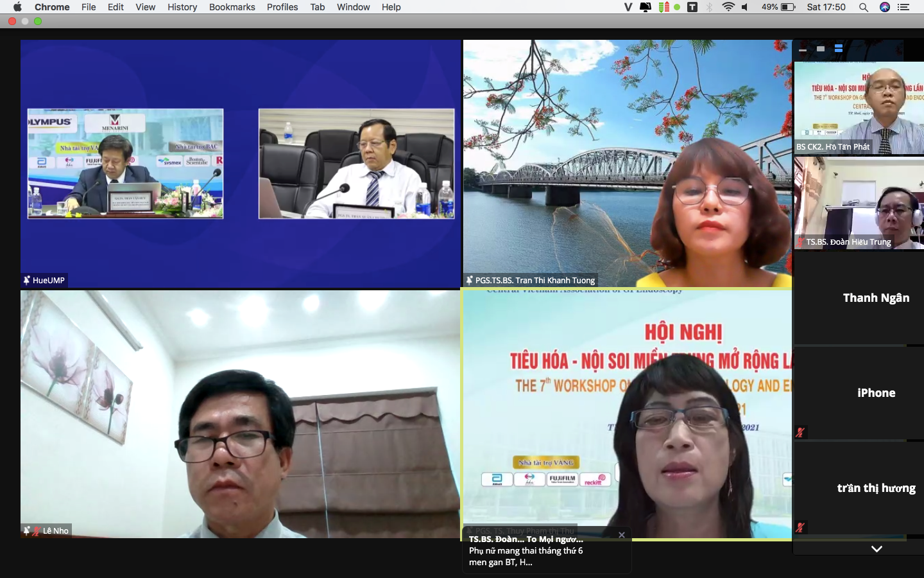Screen dimensions: 924x578
Task: Hide the thumbnail video panel
Action: (x=803, y=49)
